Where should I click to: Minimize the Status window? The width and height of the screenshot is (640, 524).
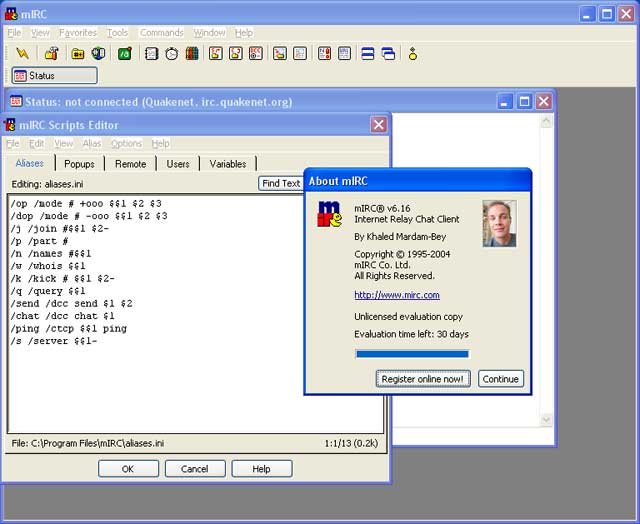[x=504, y=101]
